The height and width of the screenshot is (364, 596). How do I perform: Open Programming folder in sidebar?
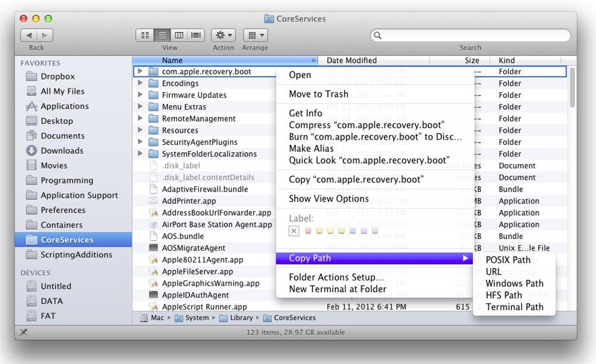click(x=74, y=180)
